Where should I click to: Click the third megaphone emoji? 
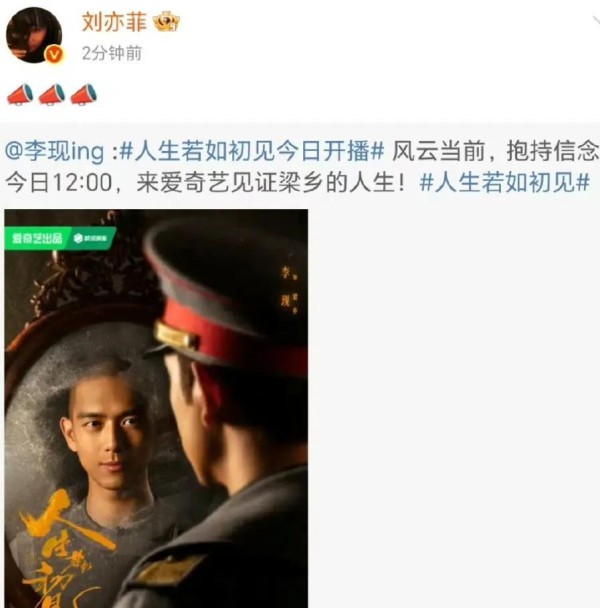84,94
